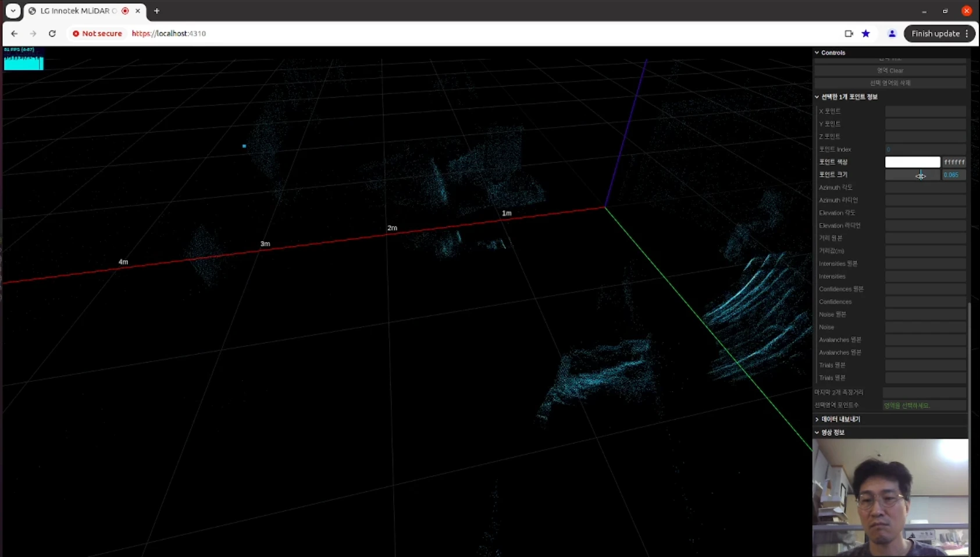Toggle the FPS stats monitor panel
The height and width of the screenshot is (557, 980).
point(24,59)
